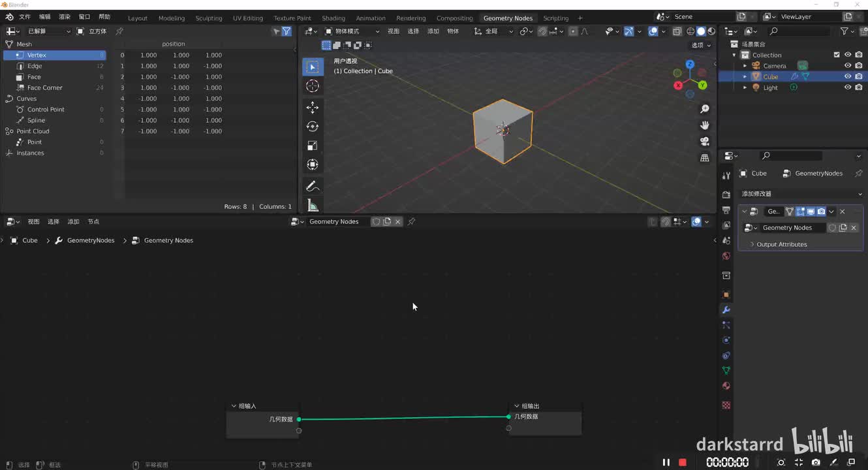
Task: Select the Rotate tool in viewport toolbar
Action: coord(313,127)
